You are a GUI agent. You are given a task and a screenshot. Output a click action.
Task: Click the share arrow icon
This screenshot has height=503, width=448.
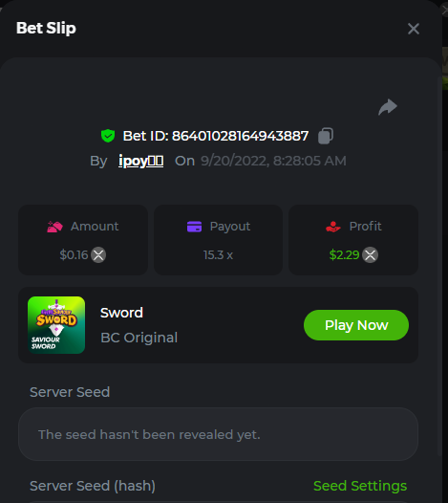coord(388,107)
